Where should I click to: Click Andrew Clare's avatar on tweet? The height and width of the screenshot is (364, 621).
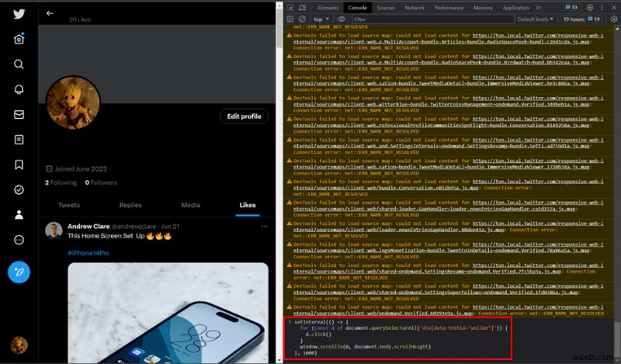pyautogui.click(x=54, y=231)
